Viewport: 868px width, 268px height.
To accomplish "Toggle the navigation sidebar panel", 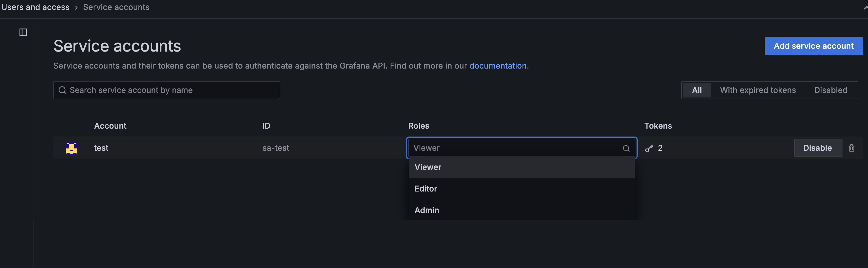I will click(23, 32).
